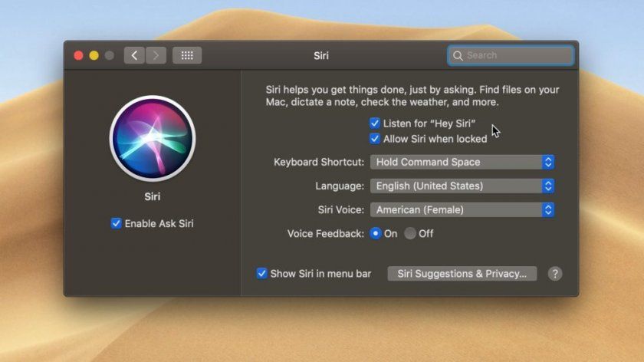Click the Siri description paragraph text

[x=412, y=96]
